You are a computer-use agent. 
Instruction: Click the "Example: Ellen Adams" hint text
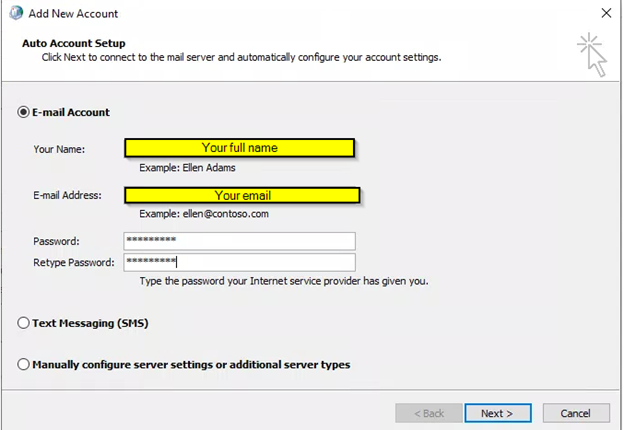(x=187, y=168)
